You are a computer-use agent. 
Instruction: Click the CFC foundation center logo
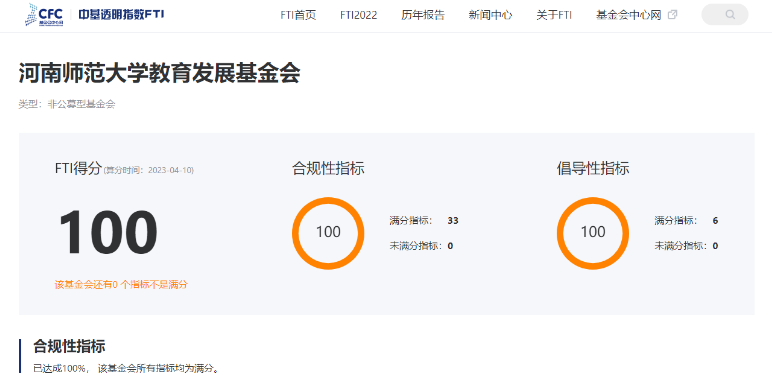(44, 14)
